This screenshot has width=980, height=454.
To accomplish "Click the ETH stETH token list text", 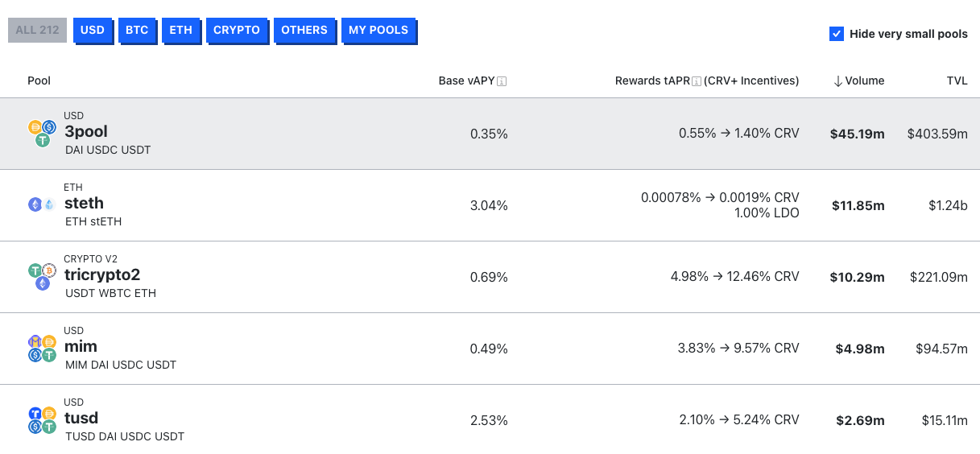I will pos(93,221).
